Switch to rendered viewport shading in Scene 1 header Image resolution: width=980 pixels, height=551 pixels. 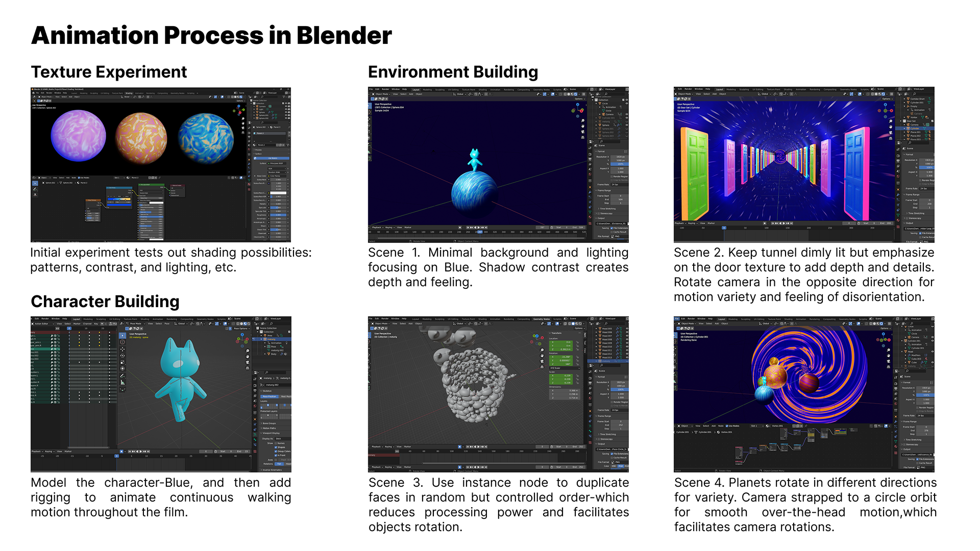pos(576,94)
